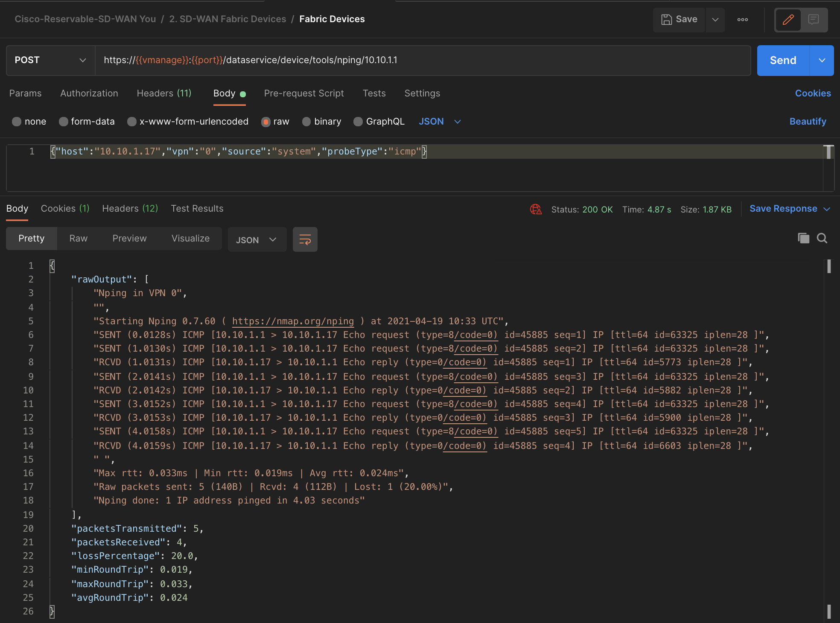
Task: Open the POST method dropdown
Action: click(x=50, y=60)
